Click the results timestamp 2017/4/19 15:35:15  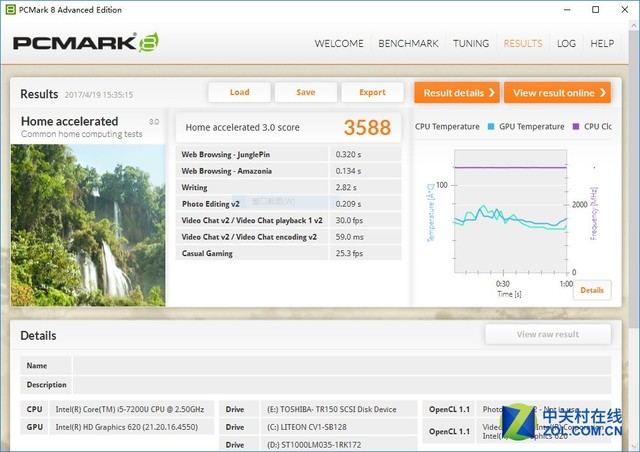(99, 95)
